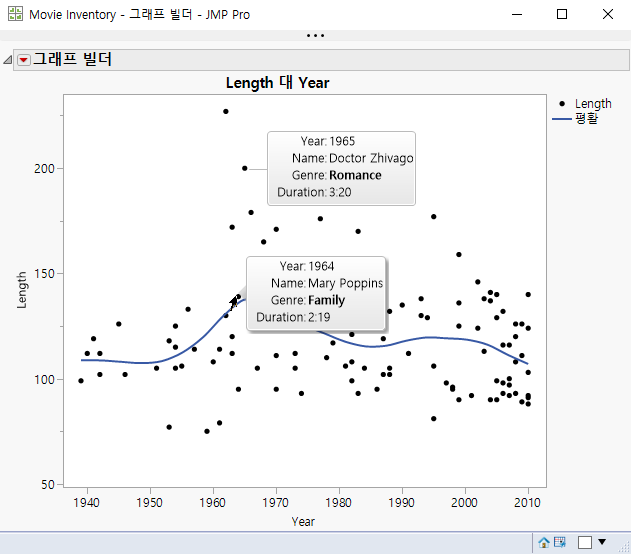Reveal hidden menu via three dots bar

(316, 35)
